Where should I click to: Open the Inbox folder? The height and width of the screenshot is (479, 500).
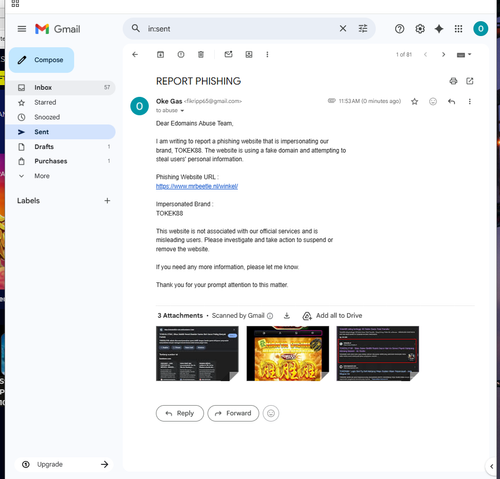coord(61,87)
